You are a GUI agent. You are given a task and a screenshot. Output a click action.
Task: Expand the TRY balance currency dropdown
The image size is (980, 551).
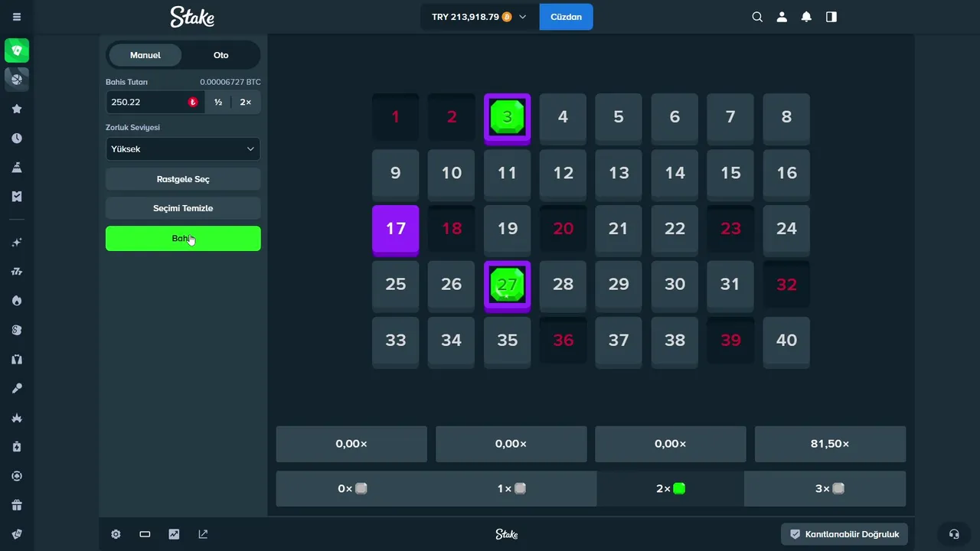point(479,17)
